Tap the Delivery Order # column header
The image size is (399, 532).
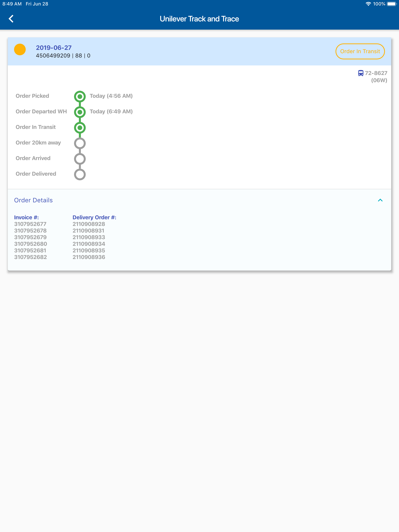(x=94, y=218)
